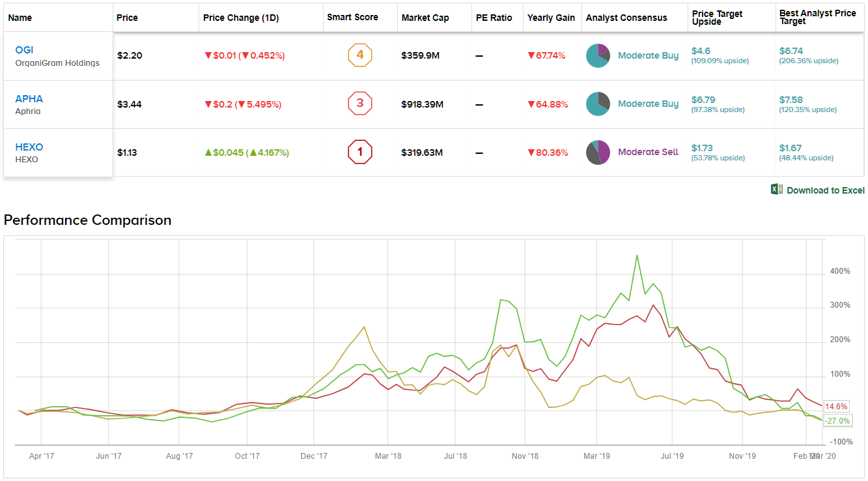Viewport: 868px width, 481px height.
Task: Sort by Analyst Consensus column header
Action: pyautogui.click(x=626, y=18)
